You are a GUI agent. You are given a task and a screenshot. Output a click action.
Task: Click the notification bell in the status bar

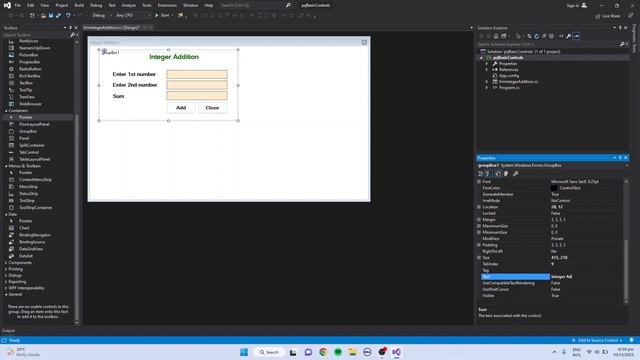coord(631,340)
